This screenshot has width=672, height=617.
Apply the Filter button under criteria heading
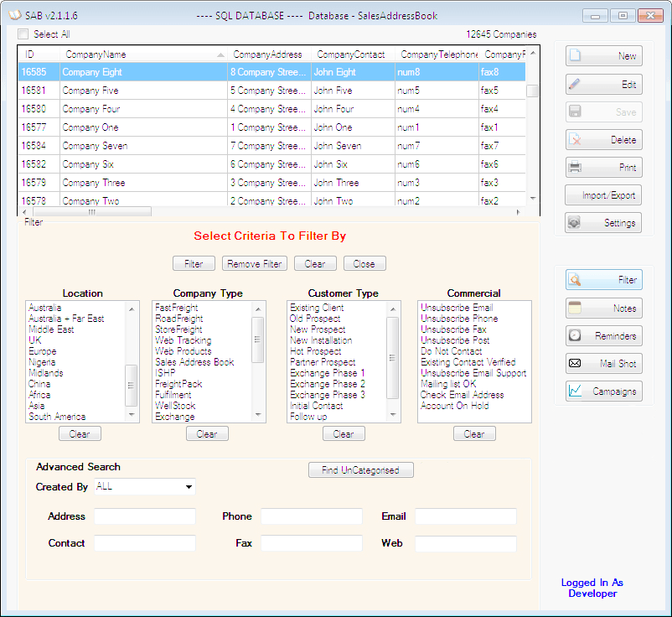(x=194, y=264)
